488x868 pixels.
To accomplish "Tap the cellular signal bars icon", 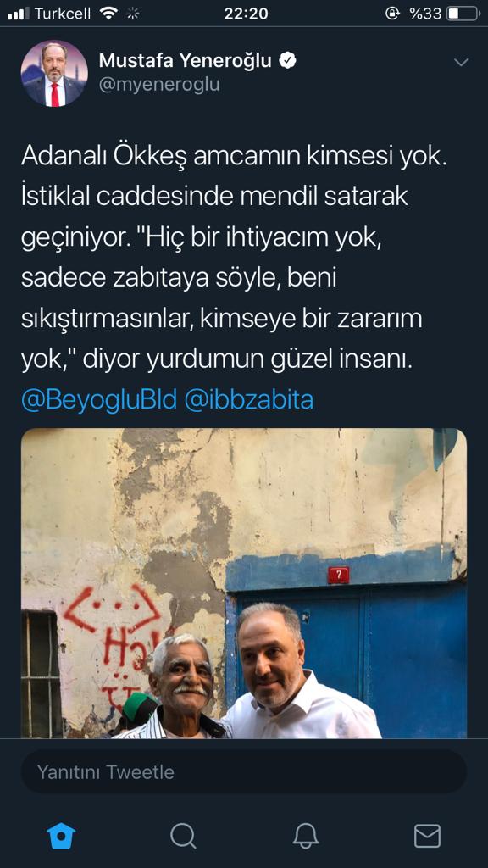I will (x=19, y=14).
